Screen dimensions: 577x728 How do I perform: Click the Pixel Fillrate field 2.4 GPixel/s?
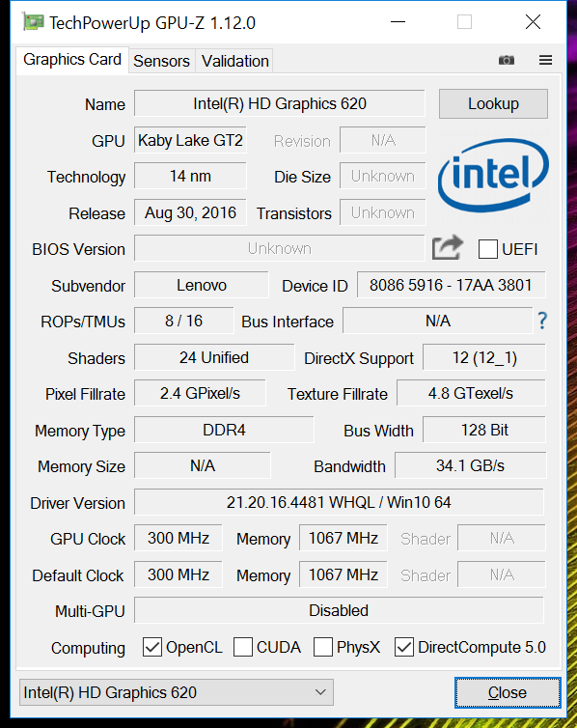point(200,393)
